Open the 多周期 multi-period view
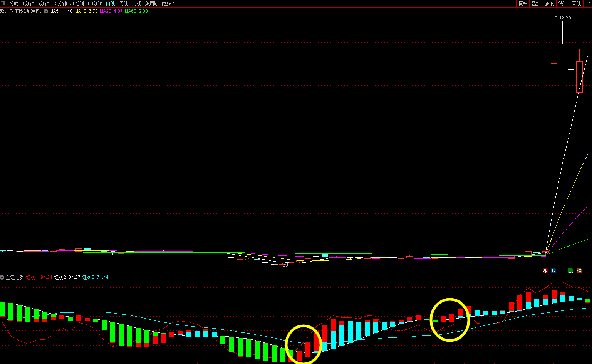The image size is (592, 364). [151, 3]
